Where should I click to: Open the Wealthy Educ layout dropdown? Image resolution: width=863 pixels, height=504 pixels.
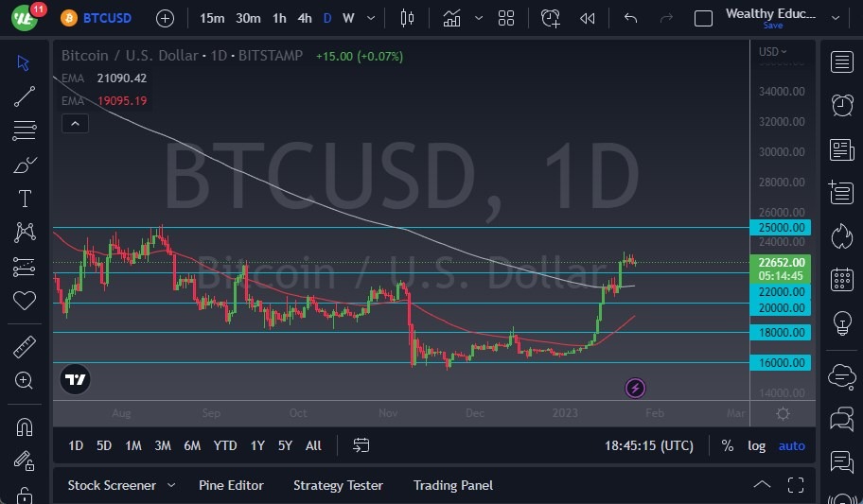pos(836,18)
